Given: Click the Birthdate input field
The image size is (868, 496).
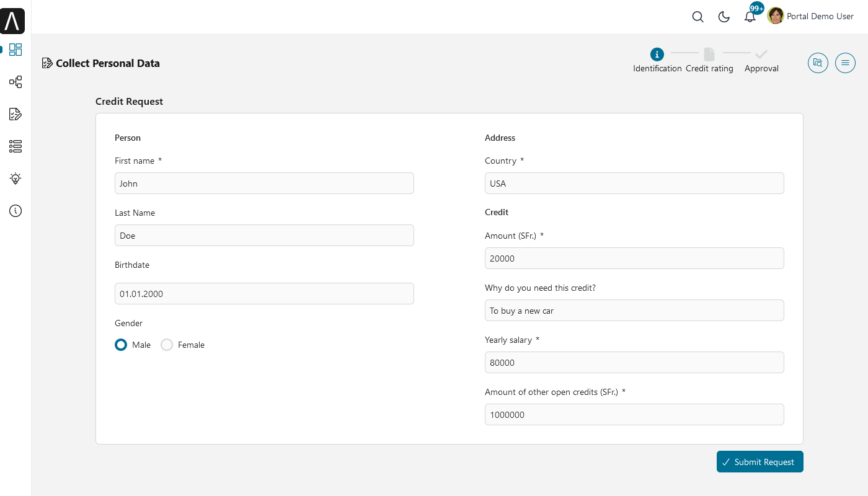Looking at the screenshot, I should (264, 294).
